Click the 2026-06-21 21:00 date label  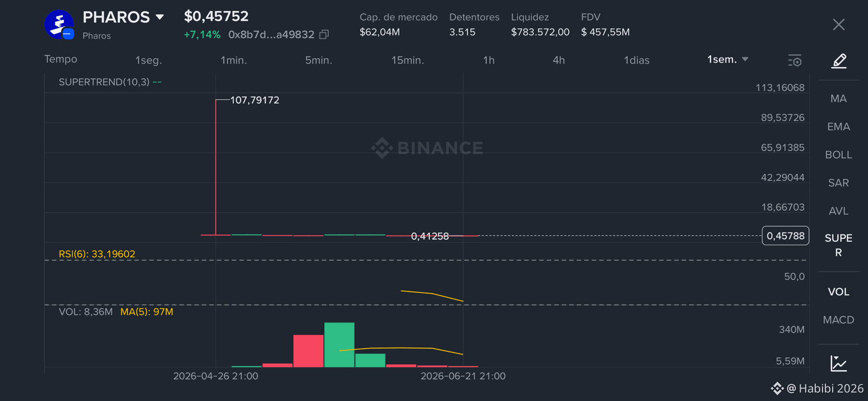[x=463, y=376]
